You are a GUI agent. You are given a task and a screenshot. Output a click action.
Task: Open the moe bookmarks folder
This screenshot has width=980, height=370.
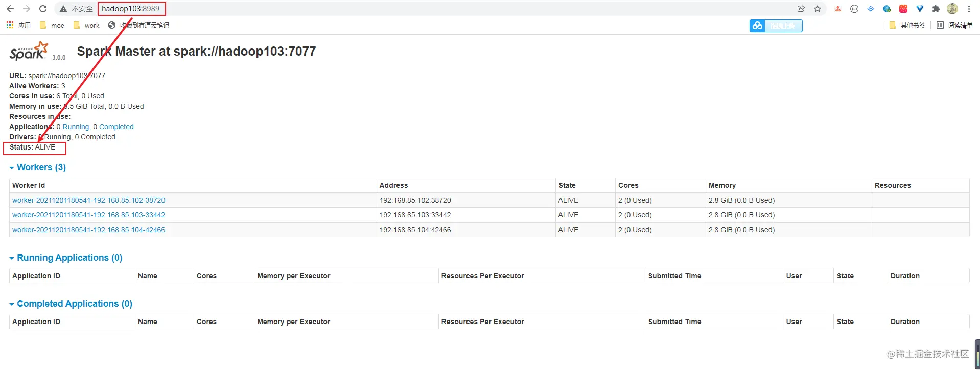coord(52,25)
